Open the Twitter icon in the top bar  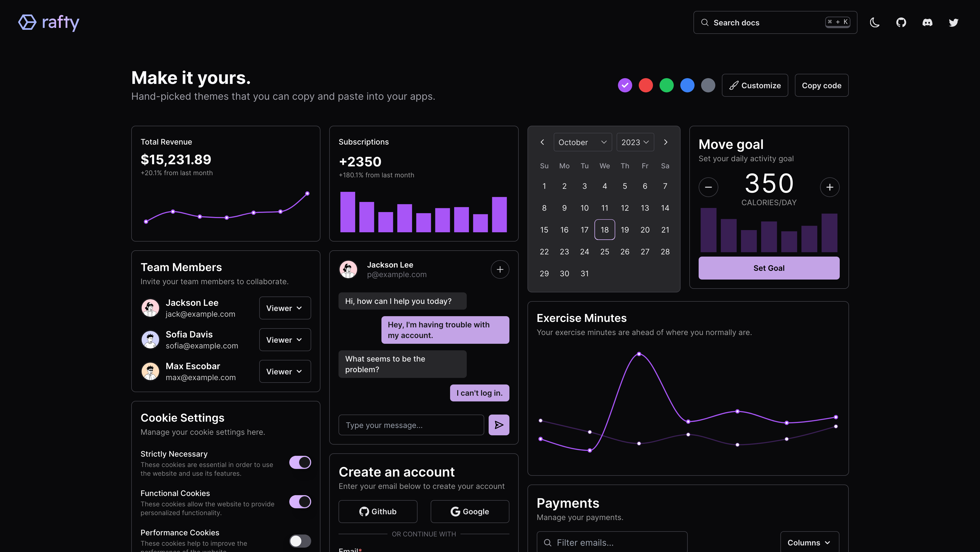pos(954,22)
